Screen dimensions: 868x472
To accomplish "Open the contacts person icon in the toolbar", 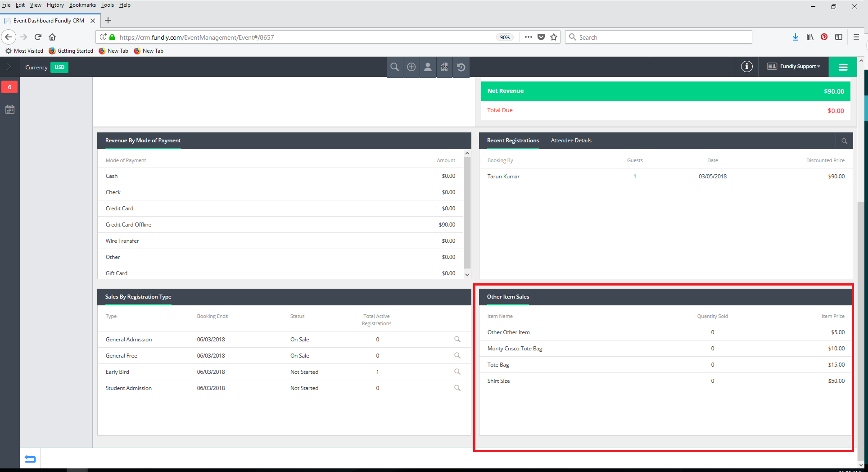I will (x=428, y=67).
